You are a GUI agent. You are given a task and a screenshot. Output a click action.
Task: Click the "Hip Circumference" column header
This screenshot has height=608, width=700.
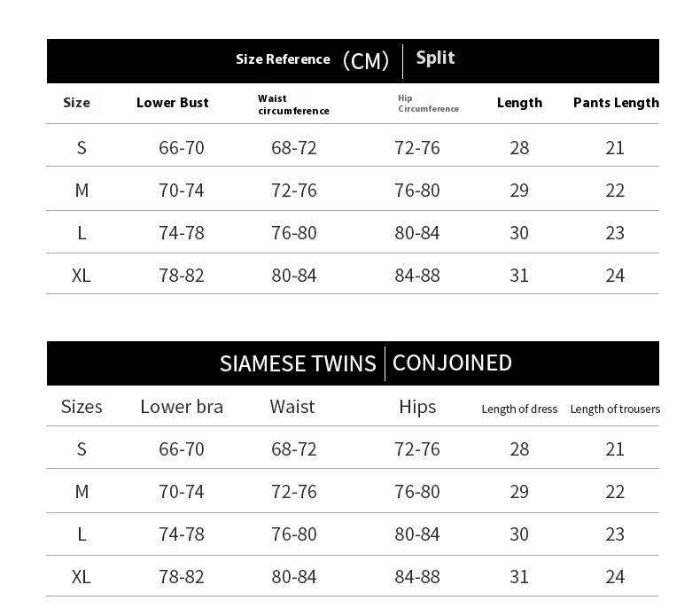point(428,104)
